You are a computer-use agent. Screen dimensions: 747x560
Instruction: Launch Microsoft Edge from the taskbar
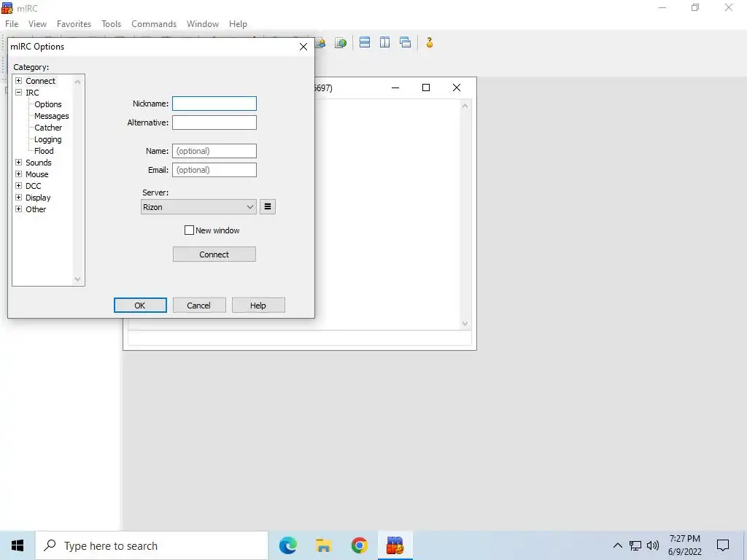[x=287, y=545]
